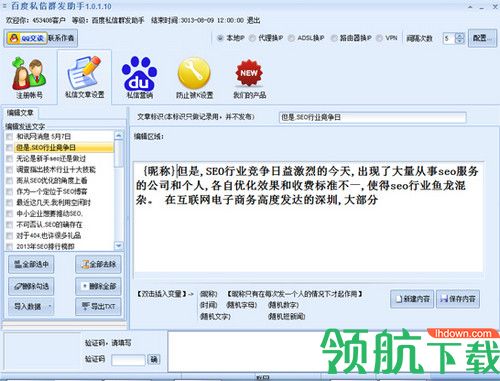The image size is (500, 381).
Task: Check the 作为一个定位于SEO博客 checkbox
Action: pyautogui.click(x=10, y=191)
